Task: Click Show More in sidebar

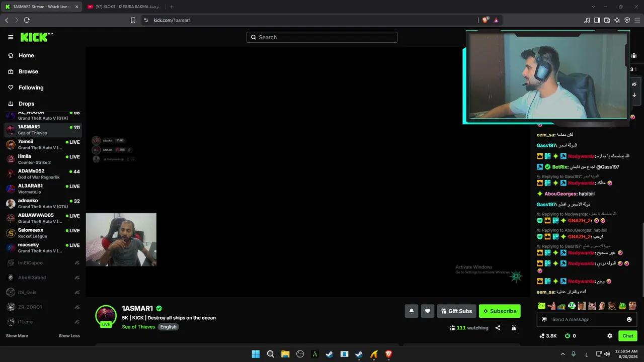Action: click(17, 336)
